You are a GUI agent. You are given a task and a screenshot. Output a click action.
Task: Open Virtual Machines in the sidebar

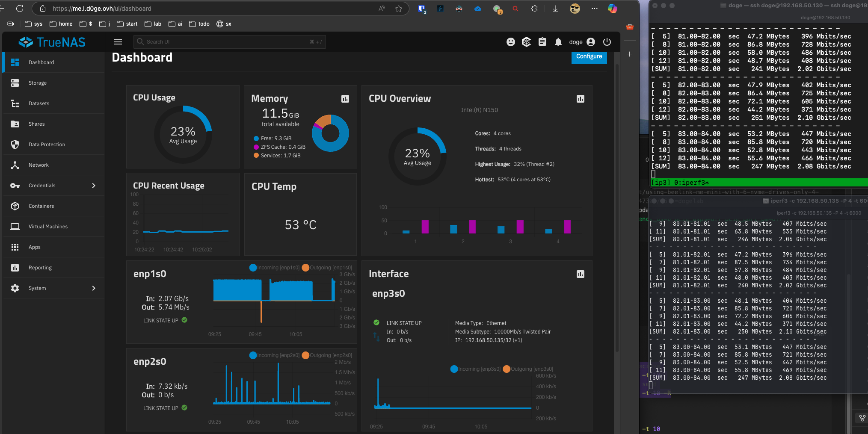point(48,227)
